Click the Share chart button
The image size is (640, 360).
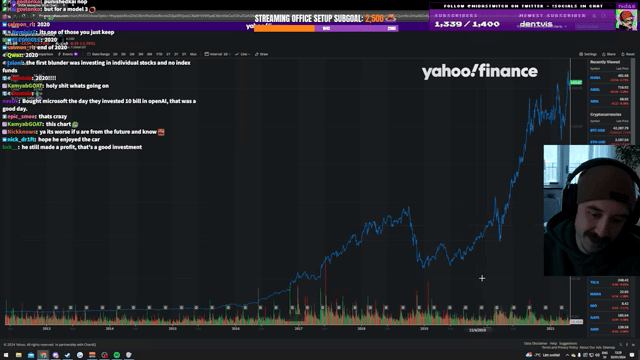(x=609, y=54)
